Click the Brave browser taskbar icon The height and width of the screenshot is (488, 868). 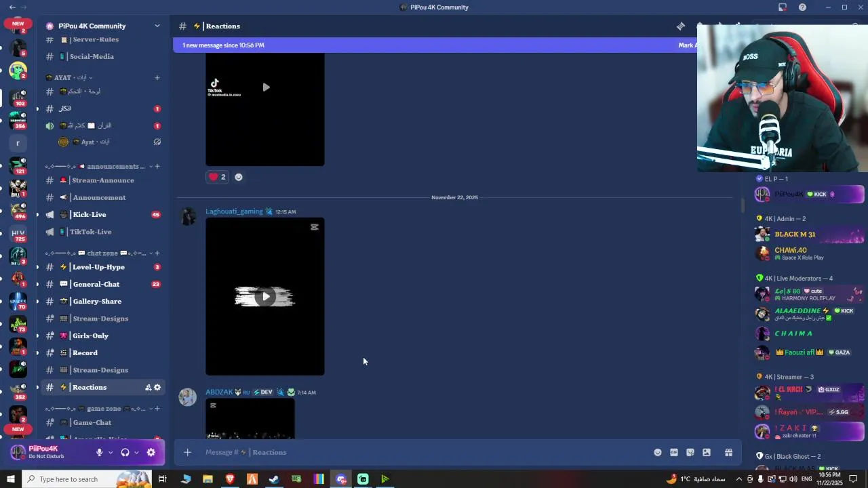(230, 479)
